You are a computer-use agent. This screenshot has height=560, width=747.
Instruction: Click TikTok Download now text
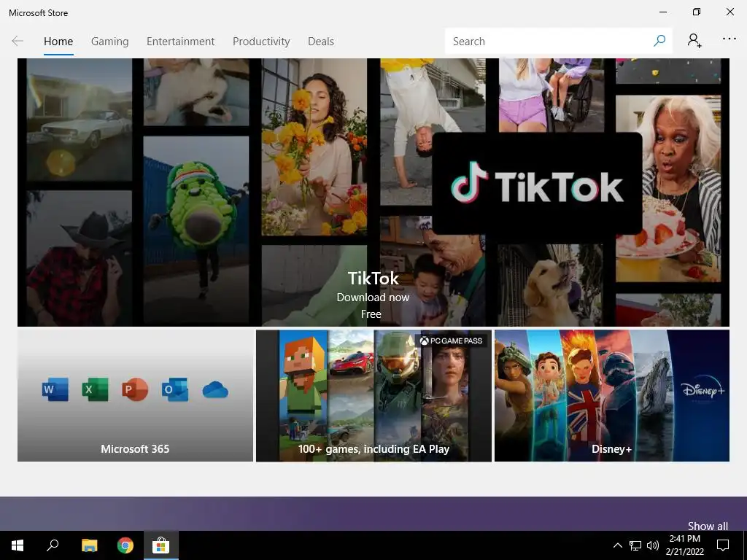(373, 297)
